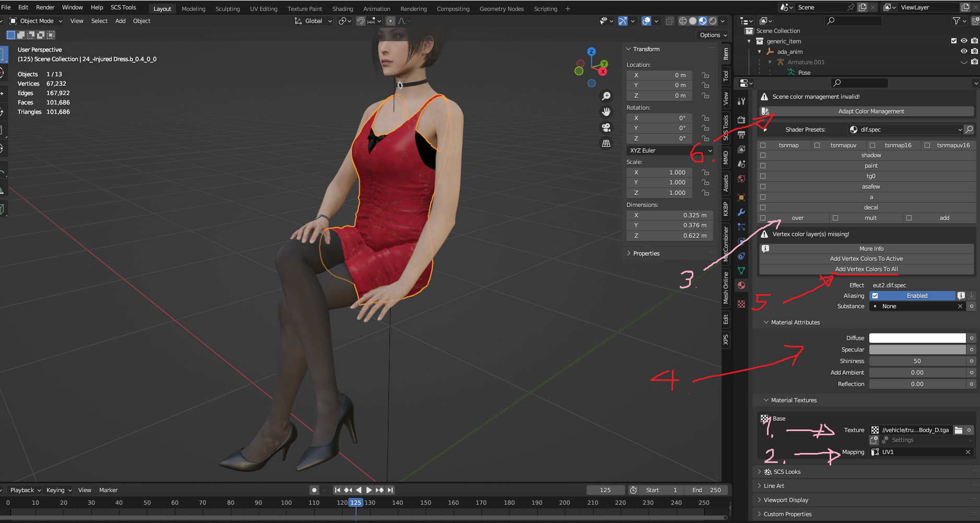The width and height of the screenshot is (980, 523).
Task: Switch to orthographic view grid icon
Action: tap(606, 143)
